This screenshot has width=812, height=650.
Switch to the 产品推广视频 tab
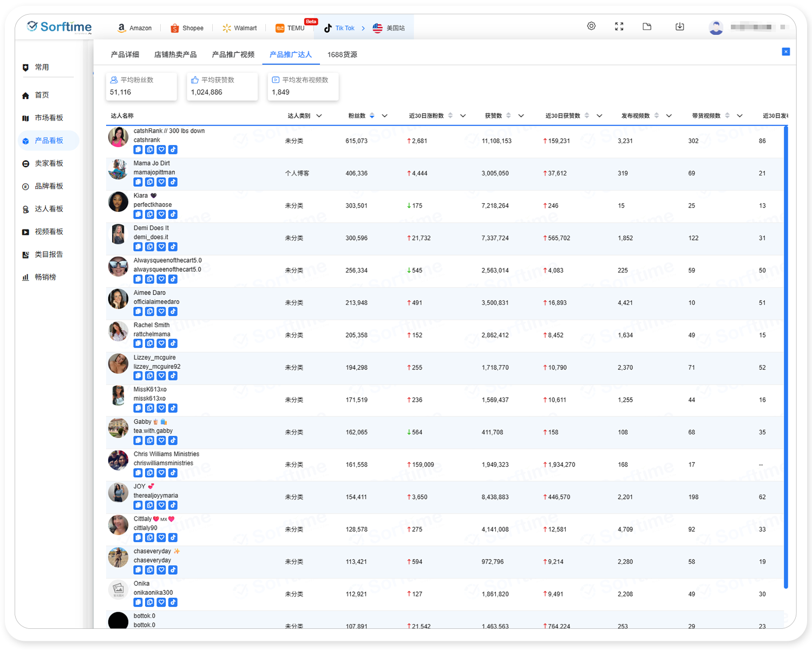[233, 55]
